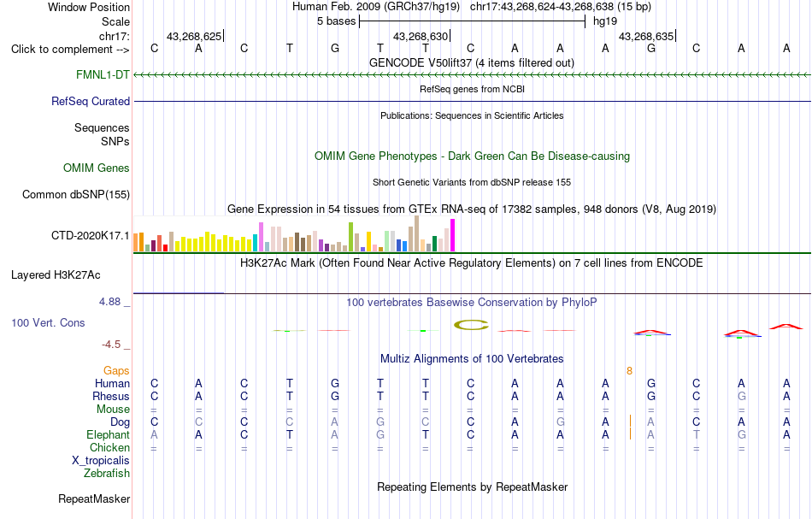Screen dimensions: 812x519
Task: Click 'Multiz Alignments of 100 Vertebrates' title
Action: (x=472, y=358)
